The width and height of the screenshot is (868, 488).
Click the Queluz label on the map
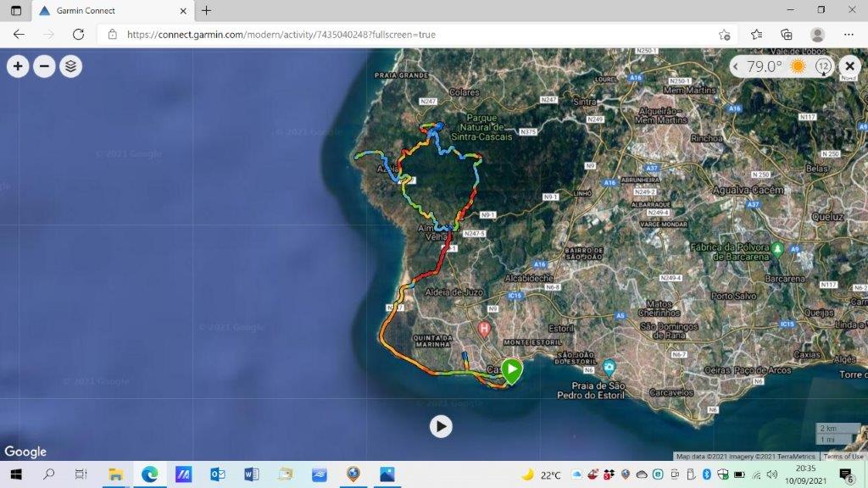tap(827, 217)
